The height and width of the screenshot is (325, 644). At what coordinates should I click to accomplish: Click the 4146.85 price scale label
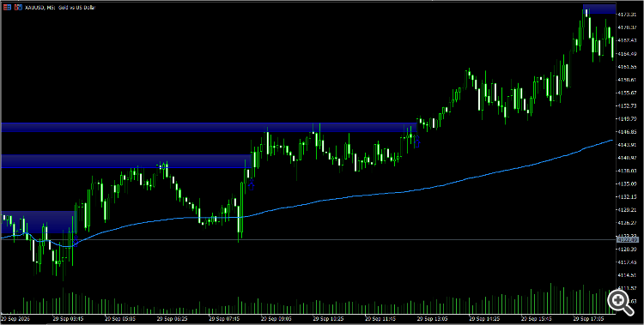coord(626,132)
